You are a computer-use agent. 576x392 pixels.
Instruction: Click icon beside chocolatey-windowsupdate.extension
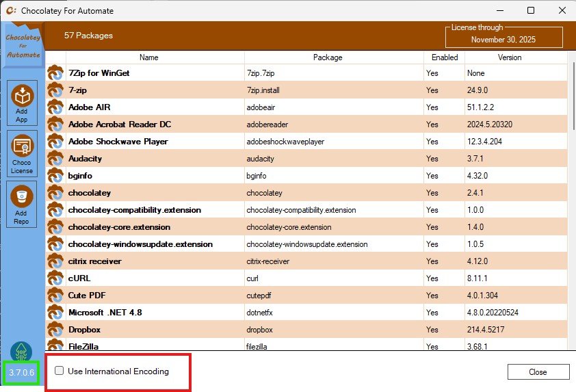pyautogui.click(x=55, y=244)
